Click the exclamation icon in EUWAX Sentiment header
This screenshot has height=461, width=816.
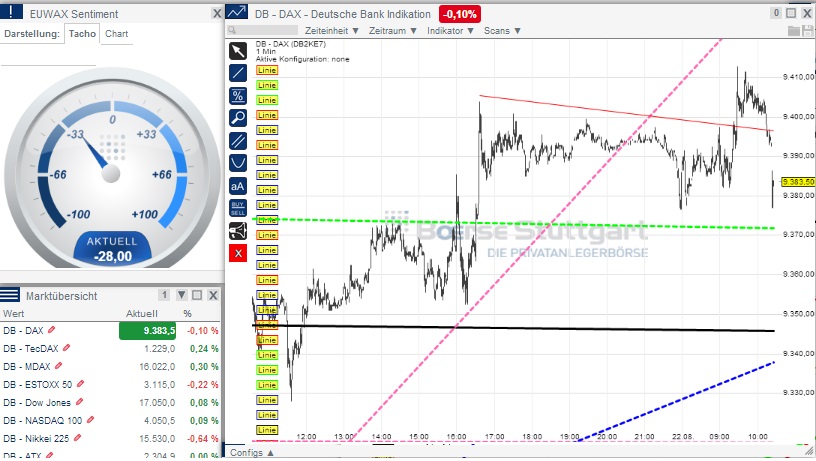(x=11, y=12)
